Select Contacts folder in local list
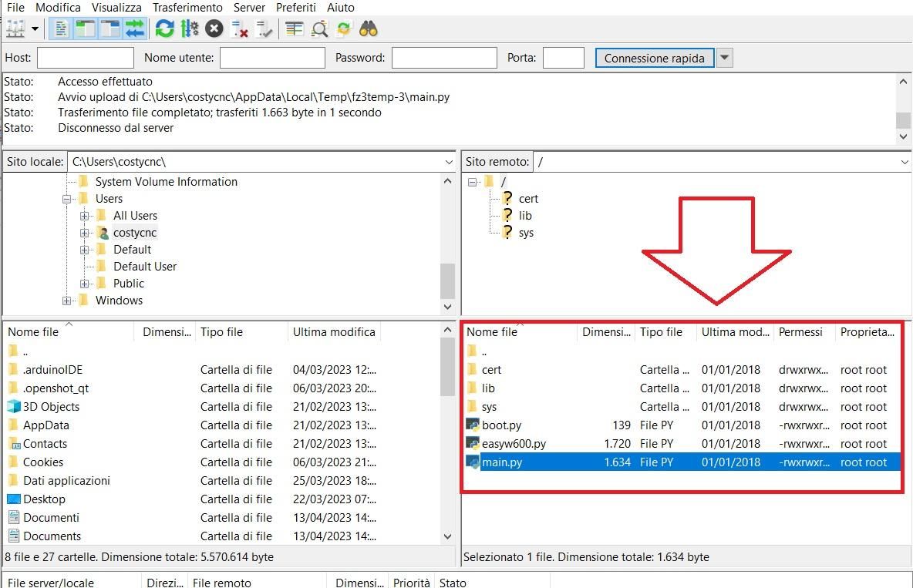 pyautogui.click(x=45, y=444)
